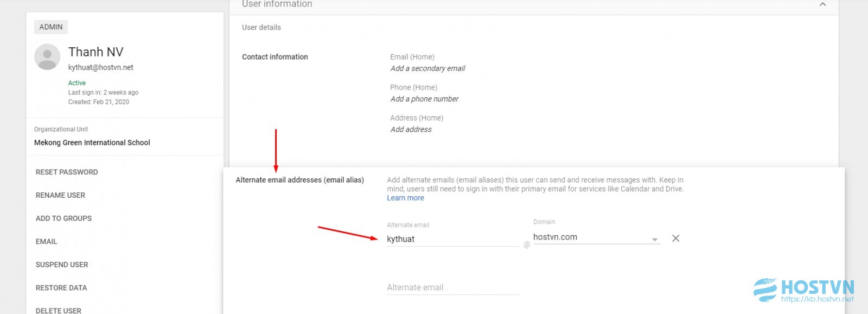868x314 pixels.
Task: Click DELETE USER action
Action: click(x=59, y=311)
